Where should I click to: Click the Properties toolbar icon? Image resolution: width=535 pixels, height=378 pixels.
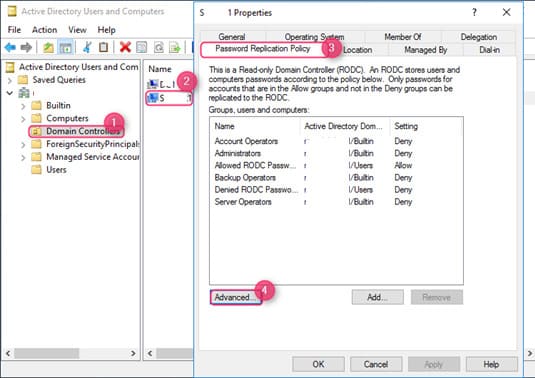tap(142, 47)
